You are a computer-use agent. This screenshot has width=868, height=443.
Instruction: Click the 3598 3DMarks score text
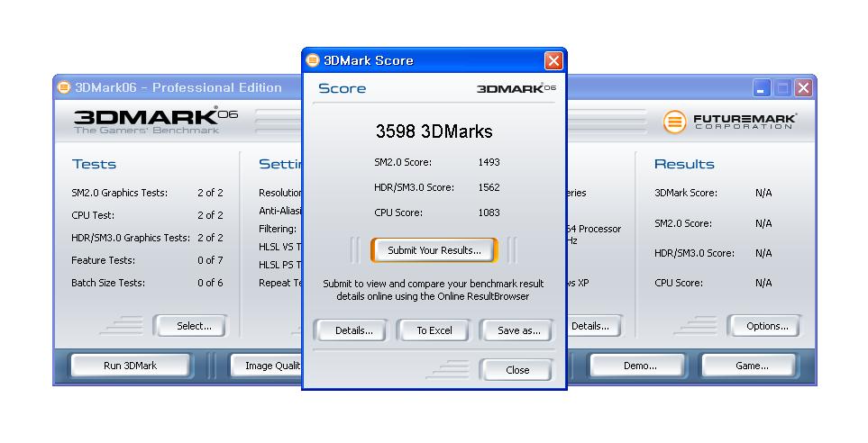pos(434,131)
